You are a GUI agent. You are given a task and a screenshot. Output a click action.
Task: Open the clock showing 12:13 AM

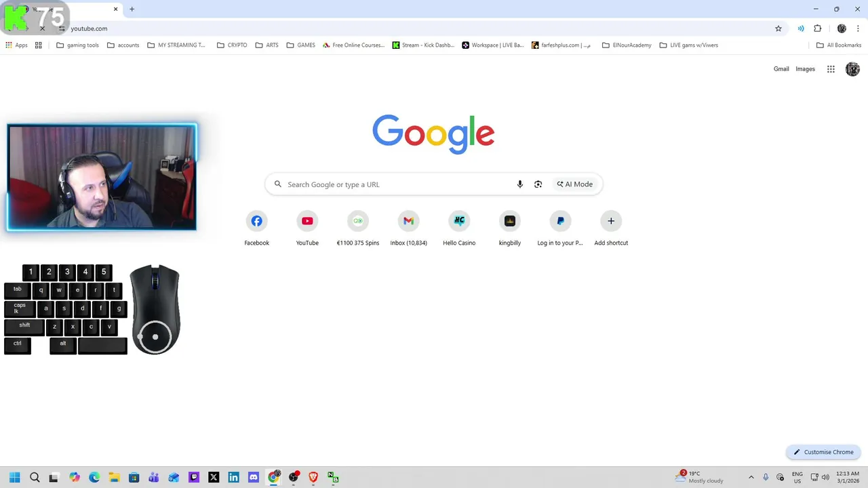[848, 477]
